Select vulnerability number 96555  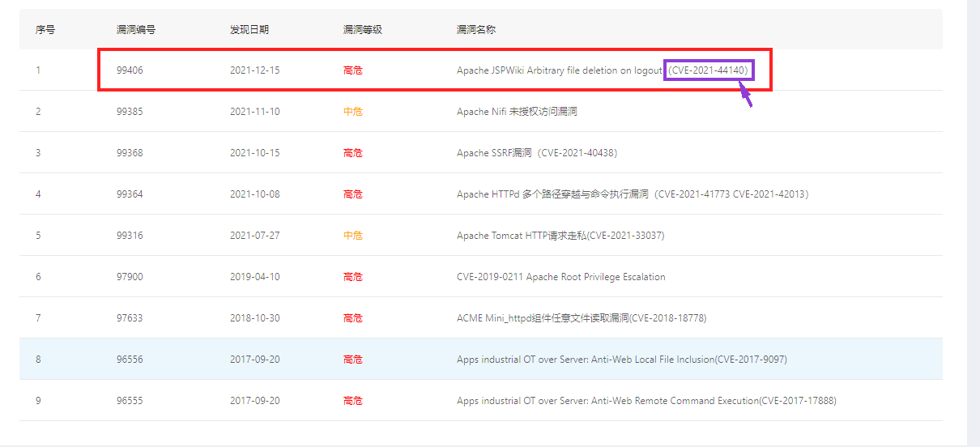pyautogui.click(x=130, y=401)
